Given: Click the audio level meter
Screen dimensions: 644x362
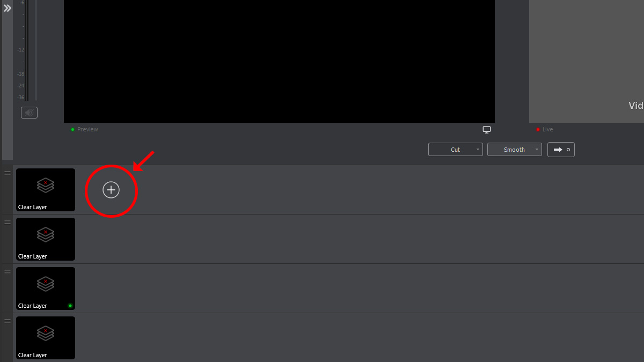Looking at the screenshot, I should (x=26, y=50).
